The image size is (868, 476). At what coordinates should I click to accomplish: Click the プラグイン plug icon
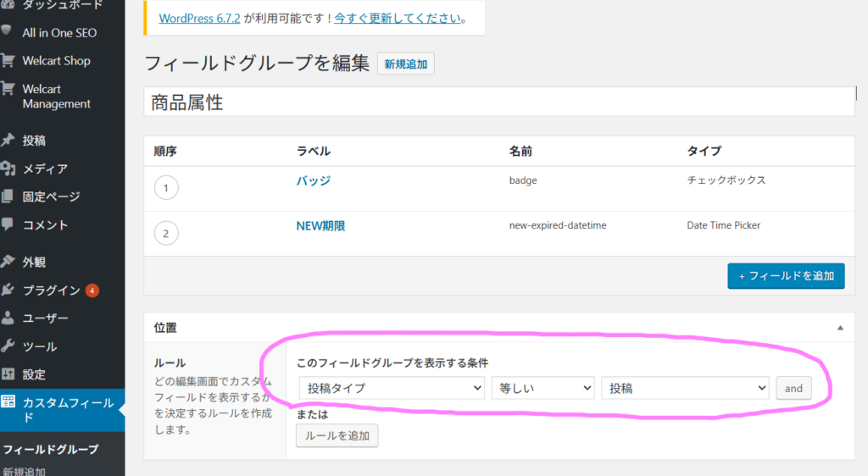coord(8,290)
